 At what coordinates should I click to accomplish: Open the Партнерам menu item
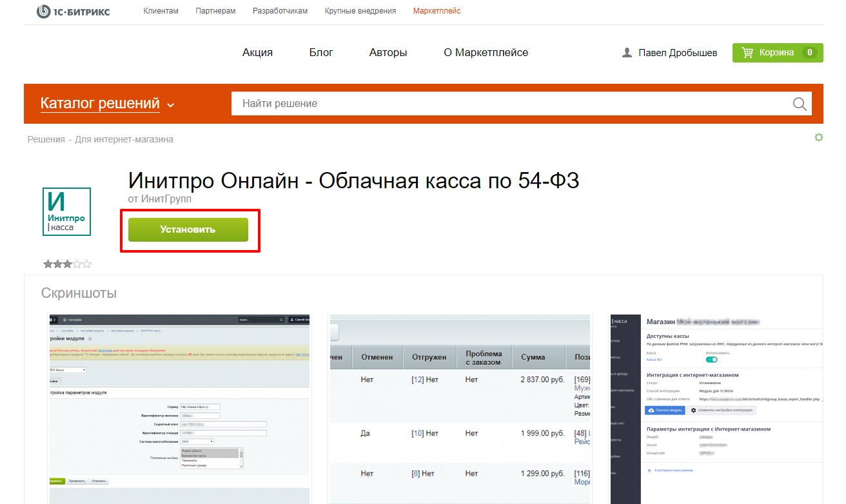[215, 11]
